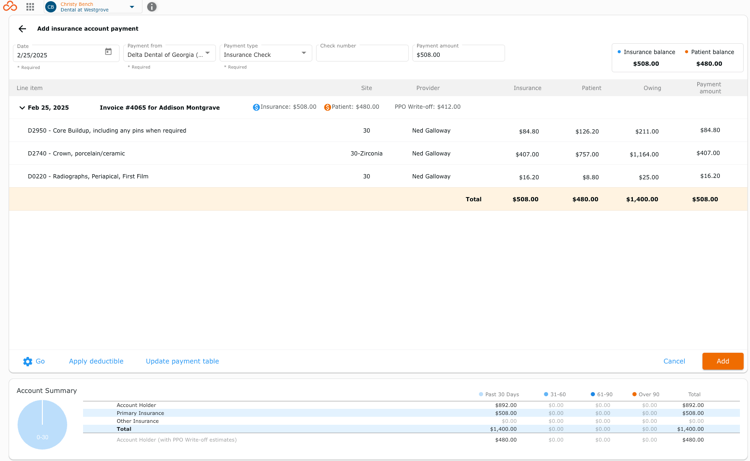
Task: Click Over 90 legend swatch
Action: (634, 395)
